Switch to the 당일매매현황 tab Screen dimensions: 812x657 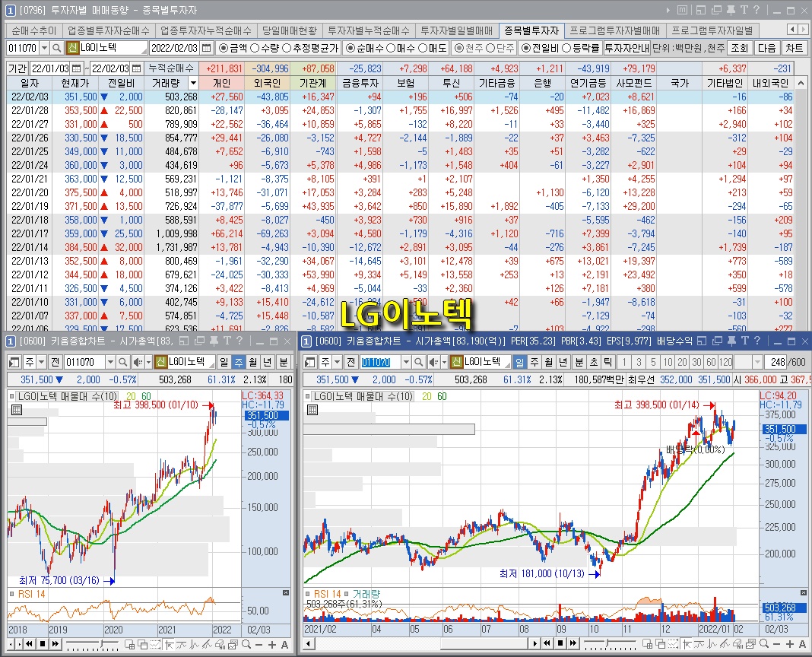click(289, 30)
